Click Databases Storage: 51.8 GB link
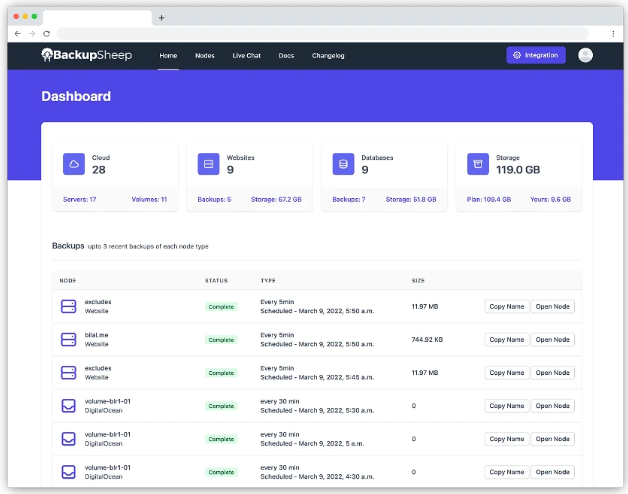The width and height of the screenshot is (628, 494). pyautogui.click(x=411, y=200)
